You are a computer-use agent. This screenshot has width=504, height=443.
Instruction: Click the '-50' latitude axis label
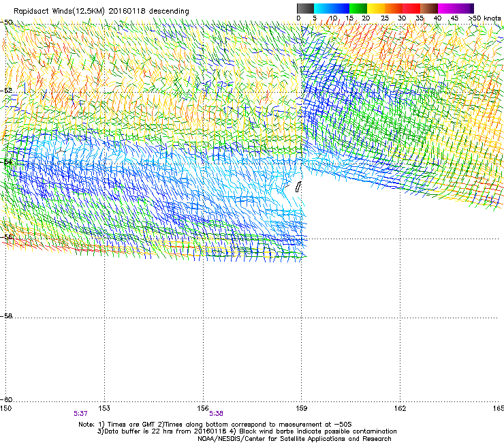[x=7, y=22]
